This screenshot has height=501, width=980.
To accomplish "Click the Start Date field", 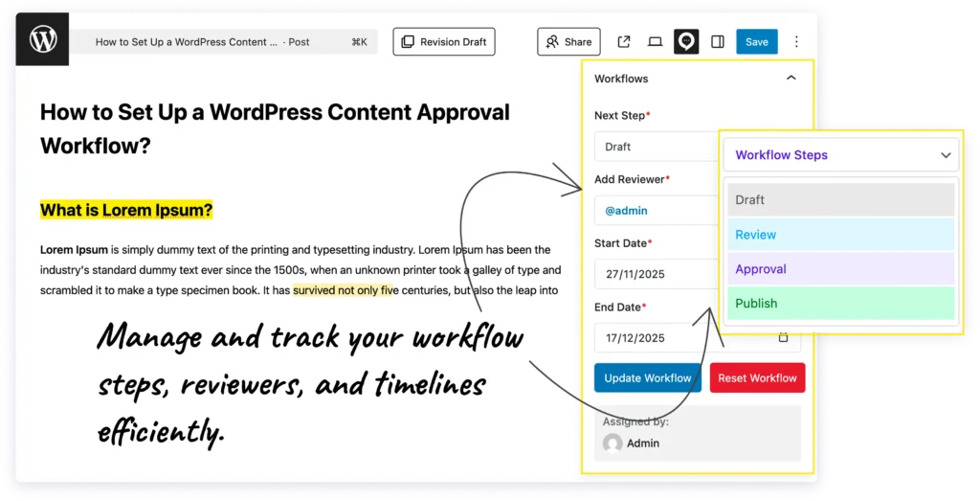I will pyautogui.click(x=657, y=274).
